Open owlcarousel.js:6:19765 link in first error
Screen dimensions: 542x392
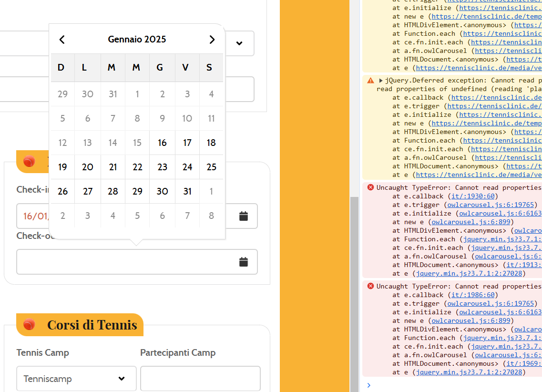point(491,205)
